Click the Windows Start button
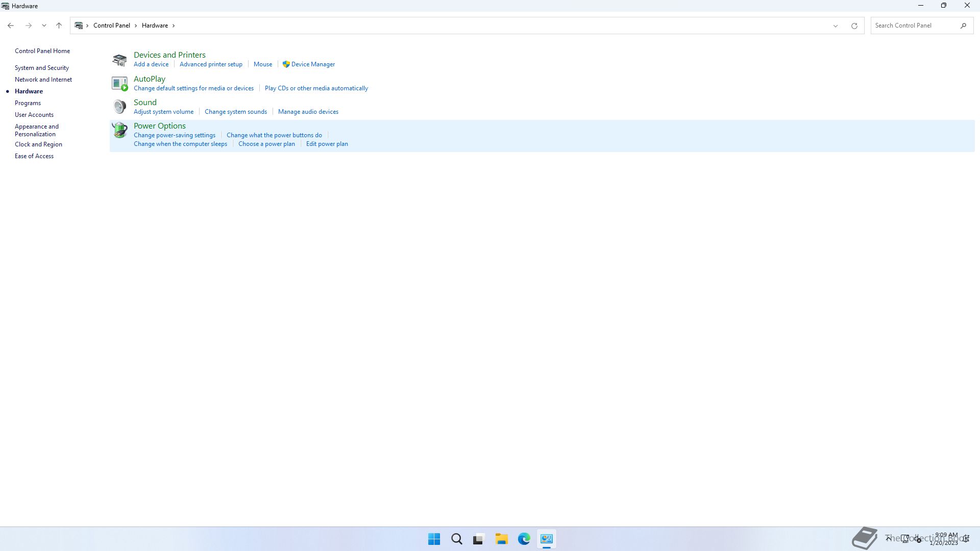The height and width of the screenshot is (551, 980). (434, 539)
